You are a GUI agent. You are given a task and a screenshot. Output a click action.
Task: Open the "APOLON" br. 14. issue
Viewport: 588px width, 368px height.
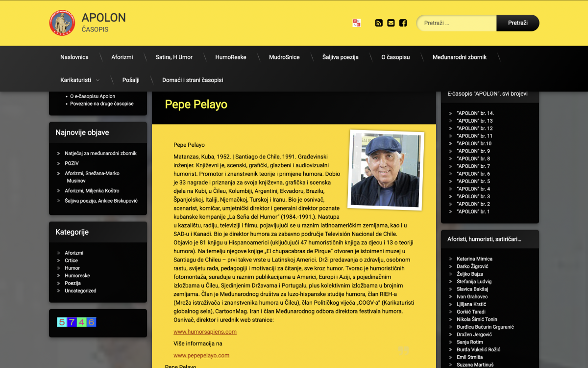pyautogui.click(x=475, y=113)
